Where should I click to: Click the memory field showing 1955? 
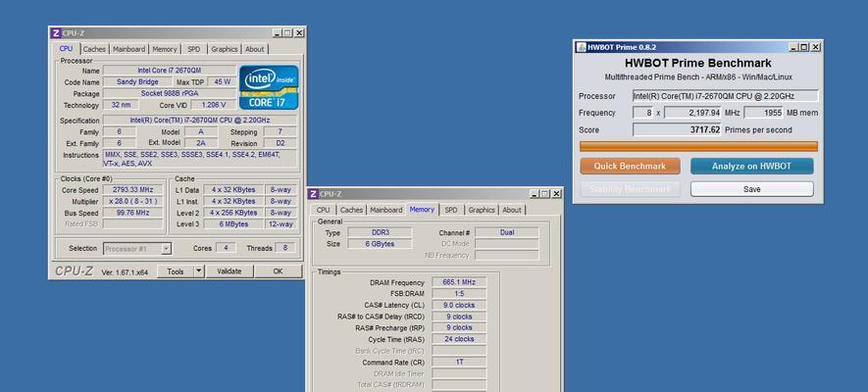(763, 113)
